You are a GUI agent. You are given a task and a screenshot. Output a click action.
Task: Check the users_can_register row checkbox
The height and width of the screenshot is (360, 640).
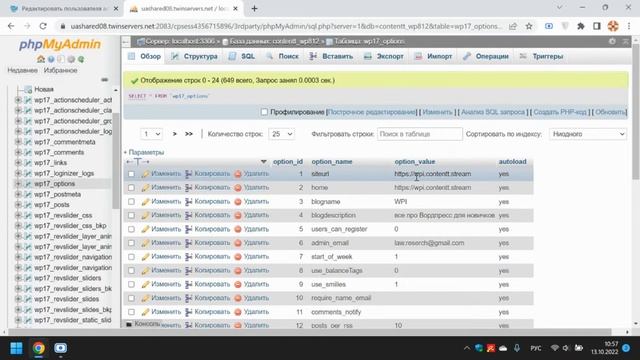131,229
